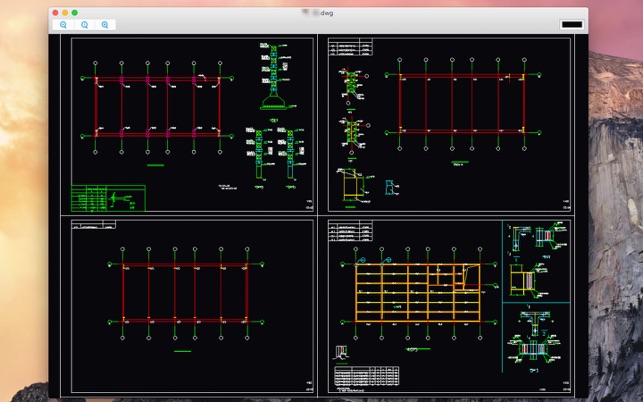Click the zoom out magnifier icon
Viewport: 643px width, 402px height.
64,25
